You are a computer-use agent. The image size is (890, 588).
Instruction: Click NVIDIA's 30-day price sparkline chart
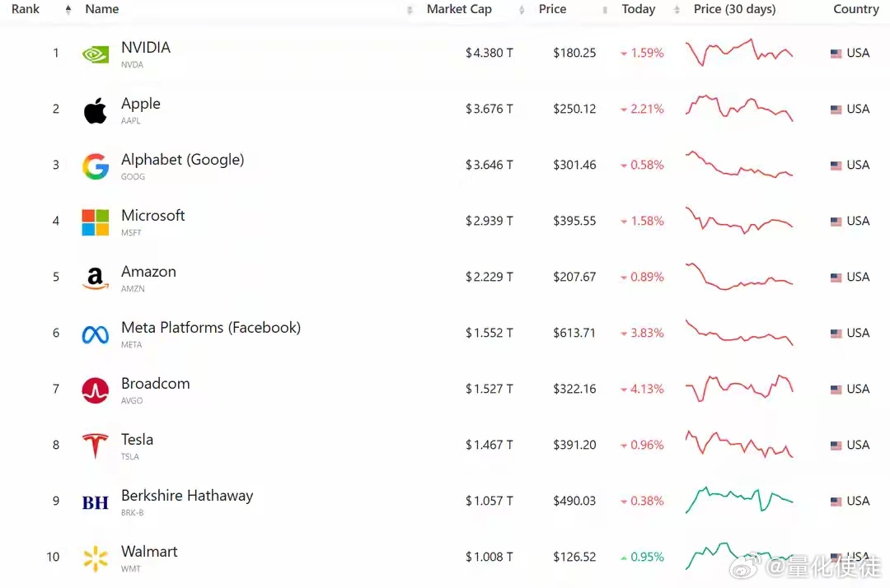click(x=738, y=53)
